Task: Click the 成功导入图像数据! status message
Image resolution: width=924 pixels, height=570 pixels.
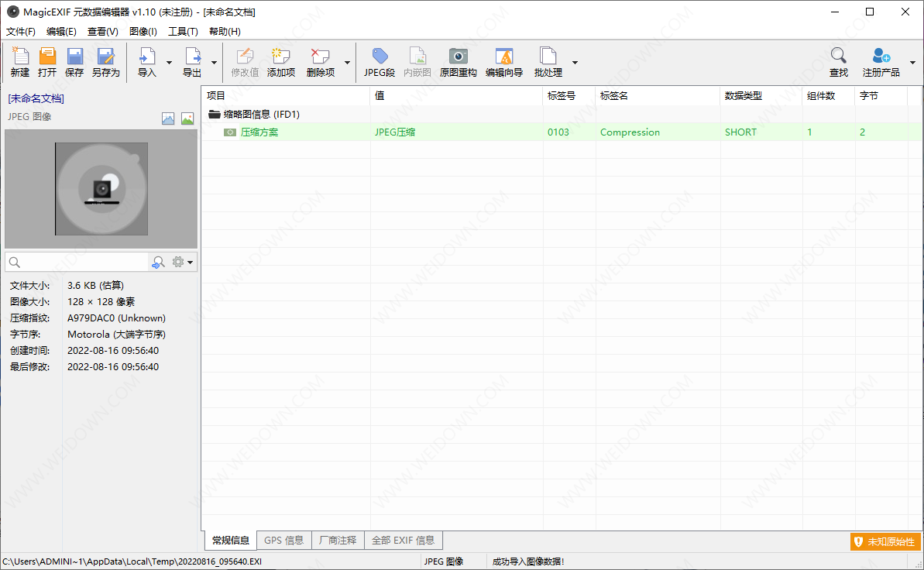Action: (528, 561)
